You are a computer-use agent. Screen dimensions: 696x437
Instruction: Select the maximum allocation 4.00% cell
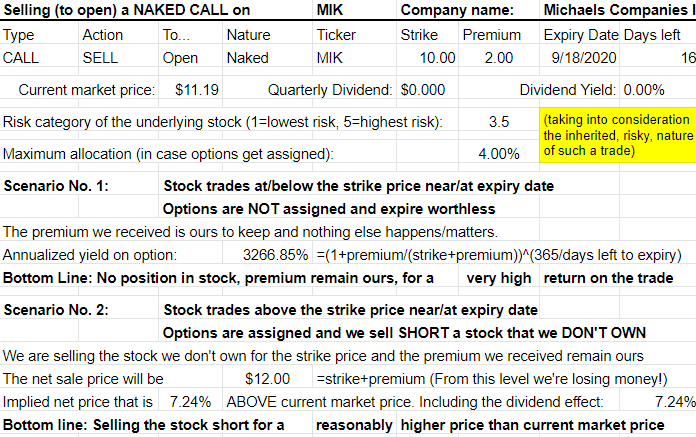pos(499,154)
